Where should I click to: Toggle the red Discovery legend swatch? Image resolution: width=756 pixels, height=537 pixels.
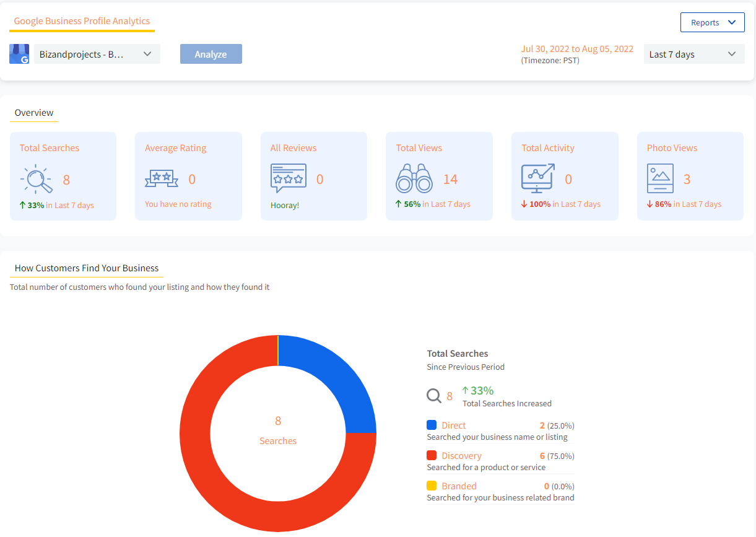pos(432,455)
